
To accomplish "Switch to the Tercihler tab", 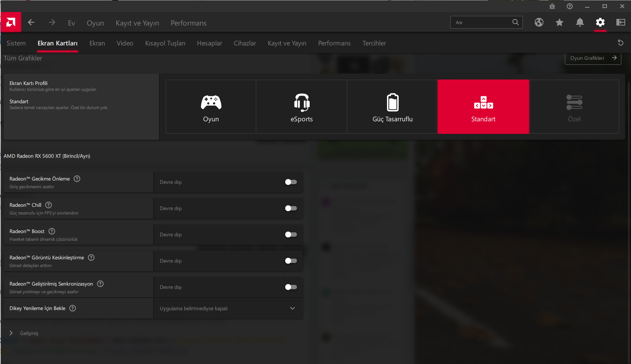I will [374, 43].
